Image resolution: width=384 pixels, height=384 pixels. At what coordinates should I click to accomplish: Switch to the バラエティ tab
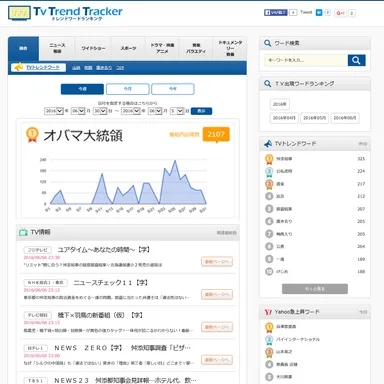[196, 48]
